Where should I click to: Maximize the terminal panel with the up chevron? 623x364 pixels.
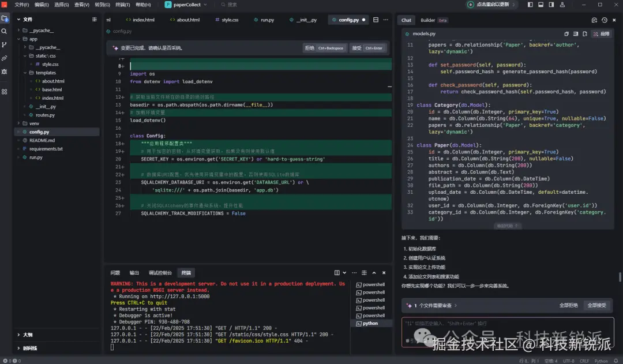(374, 273)
